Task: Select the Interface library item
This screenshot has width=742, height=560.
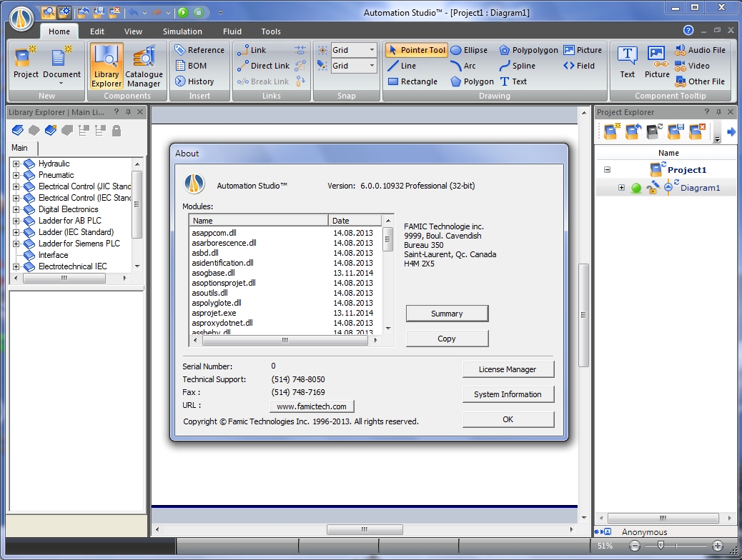Action: (53, 255)
